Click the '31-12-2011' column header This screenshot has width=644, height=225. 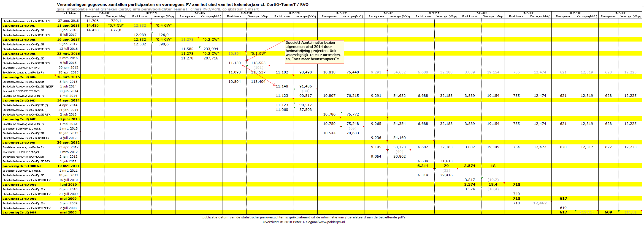(388, 13)
